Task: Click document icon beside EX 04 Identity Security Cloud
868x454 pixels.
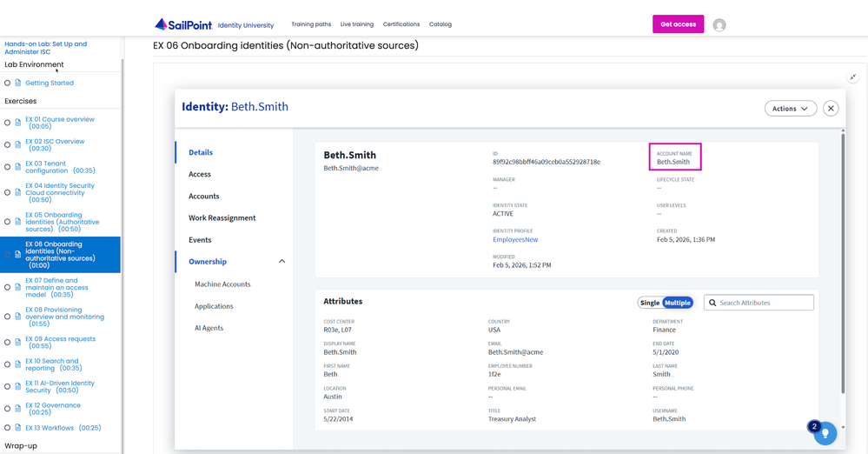Action: pos(17,192)
